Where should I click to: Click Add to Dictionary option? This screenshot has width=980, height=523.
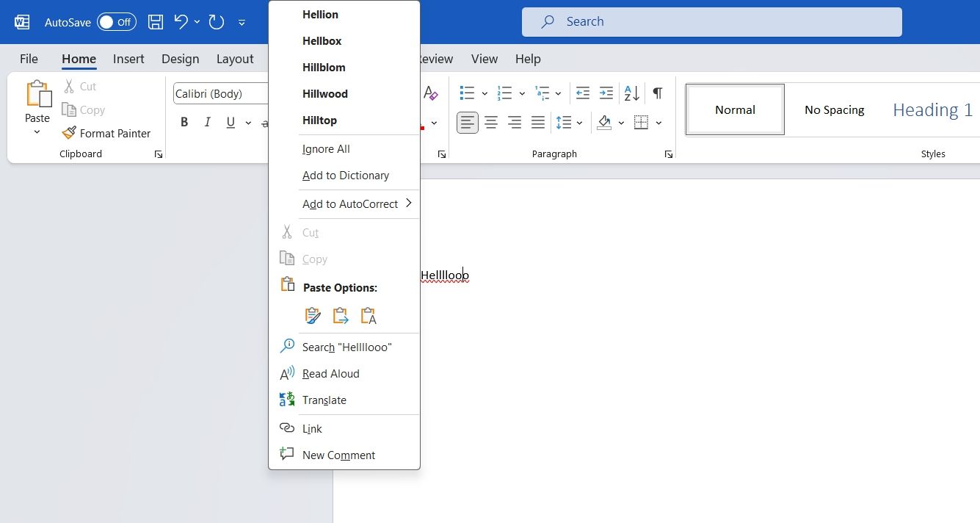click(x=345, y=175)
